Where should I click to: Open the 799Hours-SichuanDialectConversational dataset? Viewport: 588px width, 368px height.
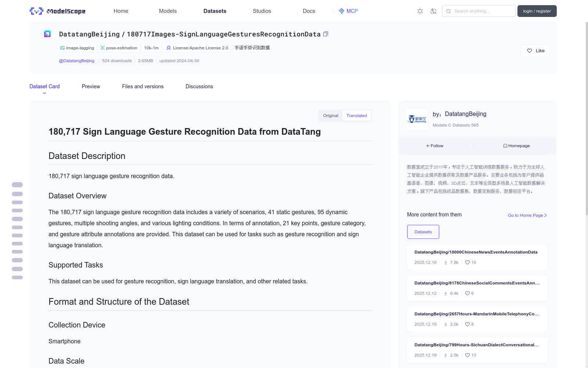[x=477, y=345]
